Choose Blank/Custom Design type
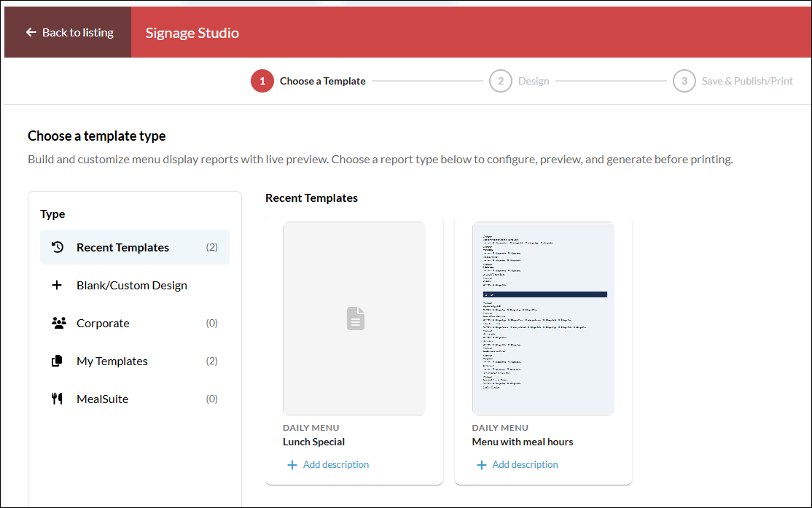The width and height of the screenshot is (812, 508). 135,285
